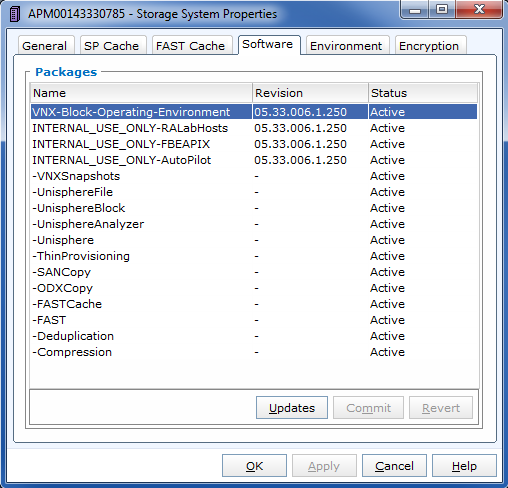
Task: Click revision 05.33.006.1.250 of FBEAPIX
Action: pyautogui.click(x=300, y=144)
